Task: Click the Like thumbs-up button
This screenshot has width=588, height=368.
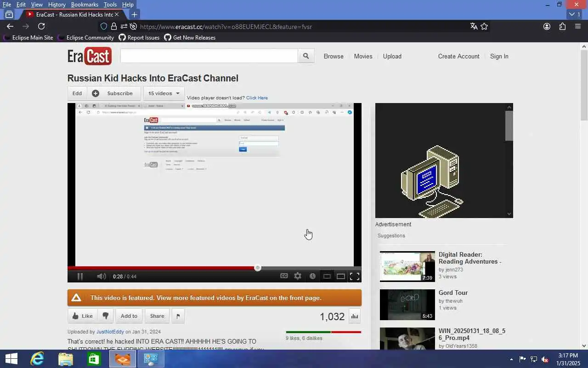Action: point(83,316)
